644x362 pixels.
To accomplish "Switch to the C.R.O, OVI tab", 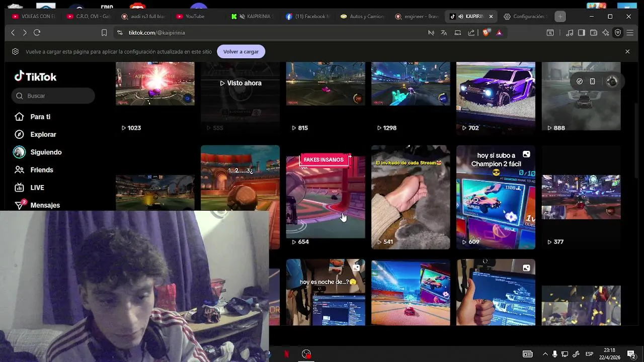I will click(x=89, y=17).
